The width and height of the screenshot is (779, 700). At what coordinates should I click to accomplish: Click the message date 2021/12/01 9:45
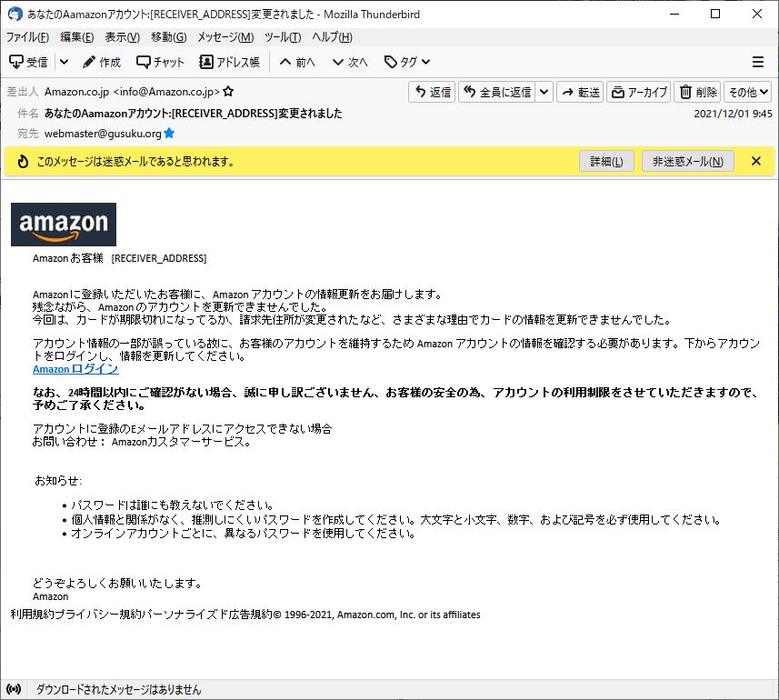coord(733,114)
